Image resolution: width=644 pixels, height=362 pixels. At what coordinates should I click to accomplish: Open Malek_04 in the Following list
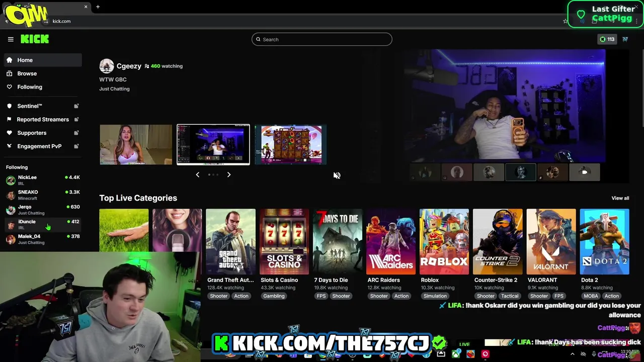point(43,239)
